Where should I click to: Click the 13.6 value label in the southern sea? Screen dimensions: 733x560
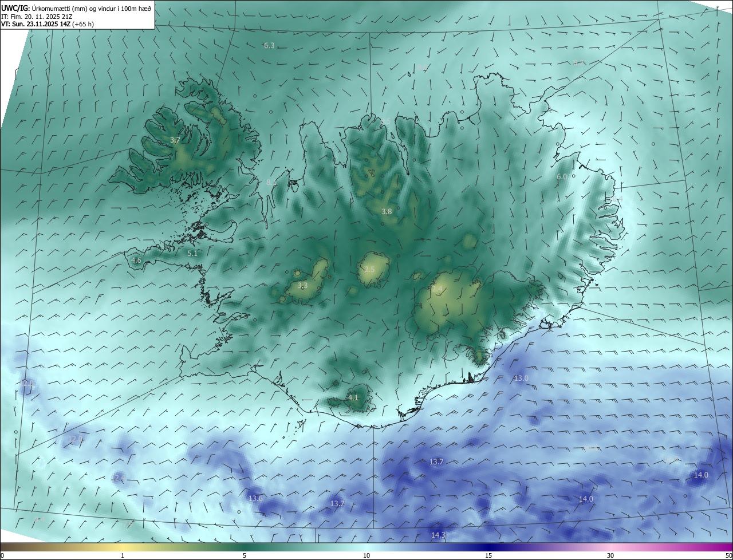pyautogui.click(x=255, y=499)
